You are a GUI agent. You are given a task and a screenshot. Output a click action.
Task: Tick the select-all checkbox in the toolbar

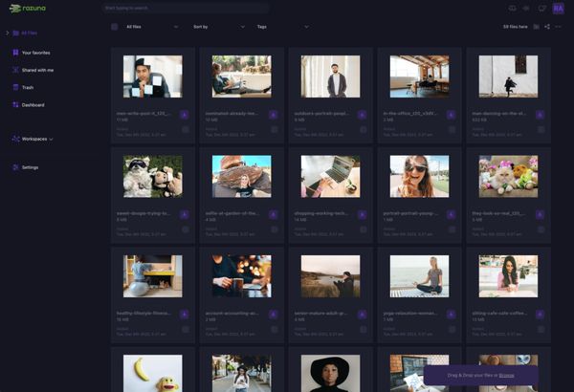tap(115, 27)
